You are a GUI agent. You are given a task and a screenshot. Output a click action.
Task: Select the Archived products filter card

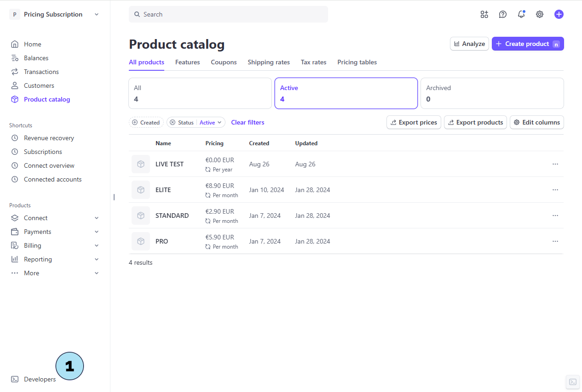pyautogui.click(x=492, y=93)
